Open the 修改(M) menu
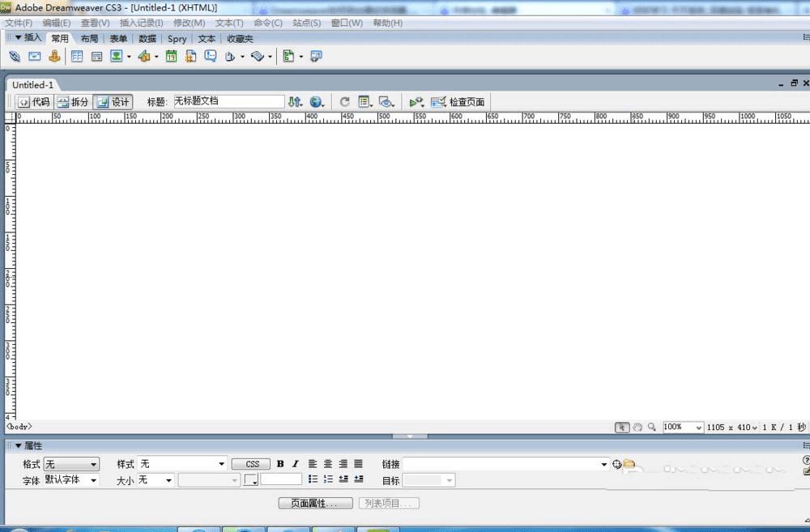The width and height of the screenshot is (810, 532). tap(189, 23)
